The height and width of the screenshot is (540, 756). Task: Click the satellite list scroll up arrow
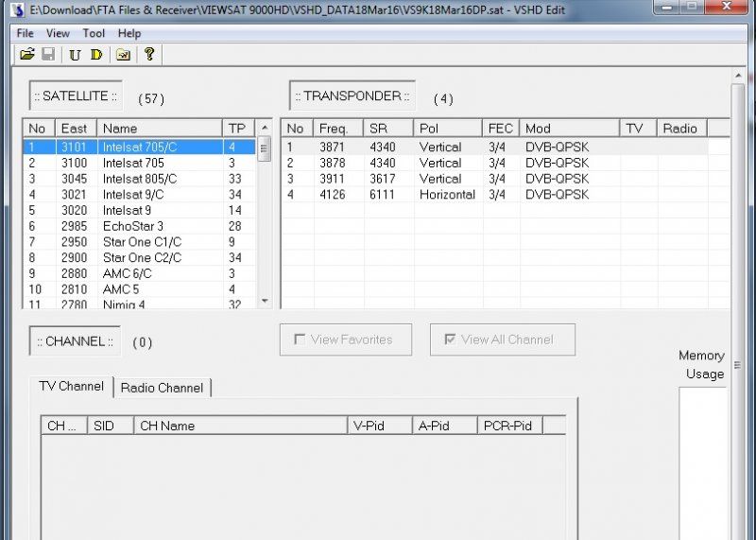click(265, 128)
